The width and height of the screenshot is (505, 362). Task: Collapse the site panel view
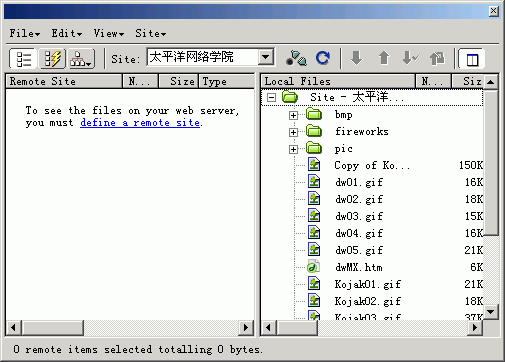472,59
